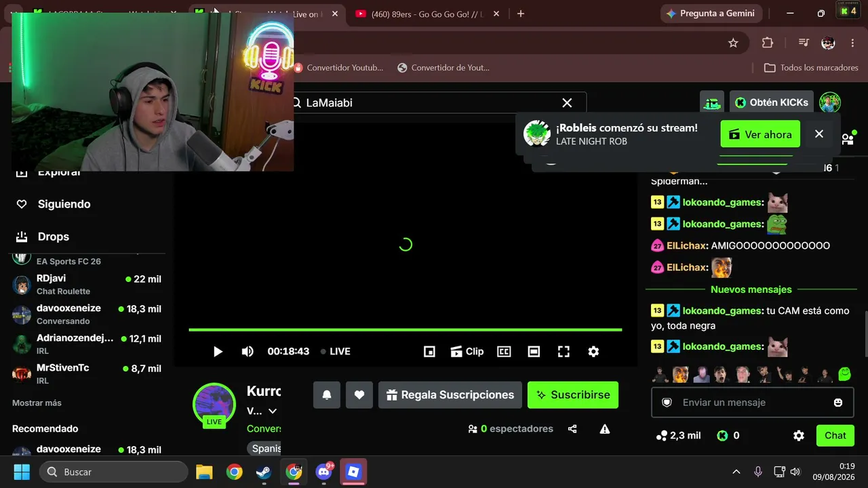
Task: Play the stream video
Action: point(218,351)
